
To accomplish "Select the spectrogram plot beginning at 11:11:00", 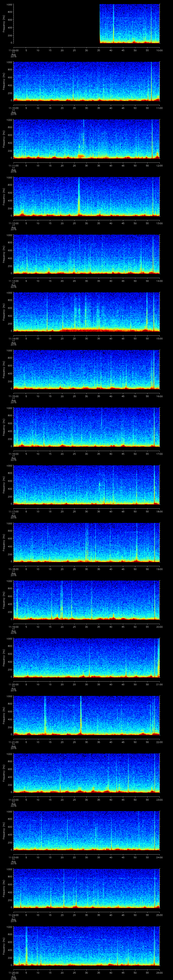I will (x=87, y=139).
